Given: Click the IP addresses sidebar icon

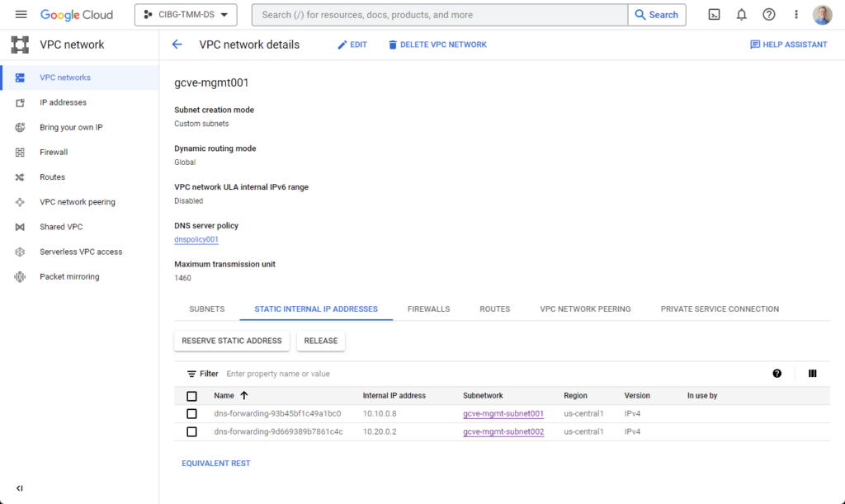Looking at the screenshot, I should coord(20,102).
